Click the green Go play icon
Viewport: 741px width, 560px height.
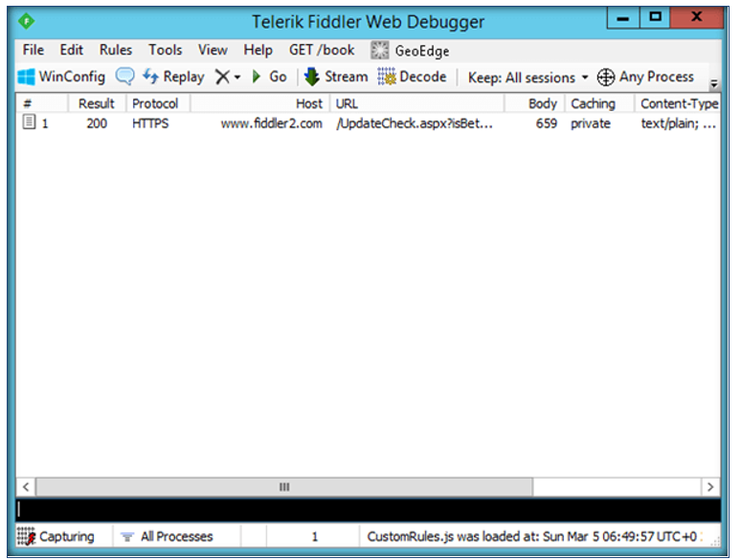pos(257,77)
